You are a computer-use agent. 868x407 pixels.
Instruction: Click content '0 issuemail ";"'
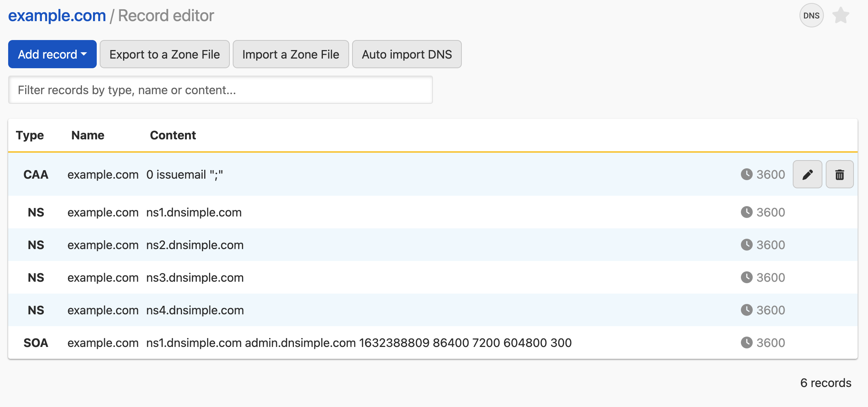[x=185, y=174]
